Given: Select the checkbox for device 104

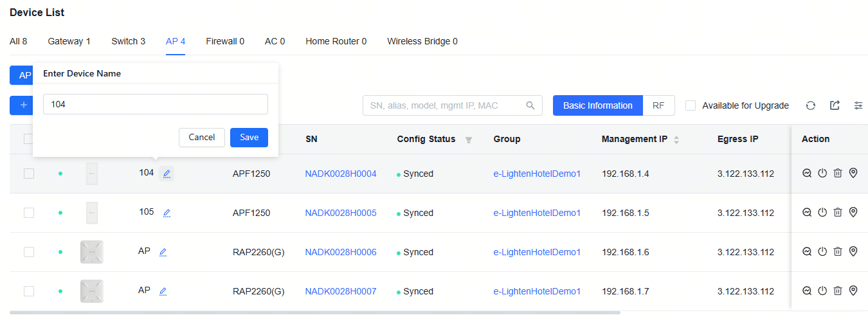Looking at the screenshot, I should [x=29, y=174].
